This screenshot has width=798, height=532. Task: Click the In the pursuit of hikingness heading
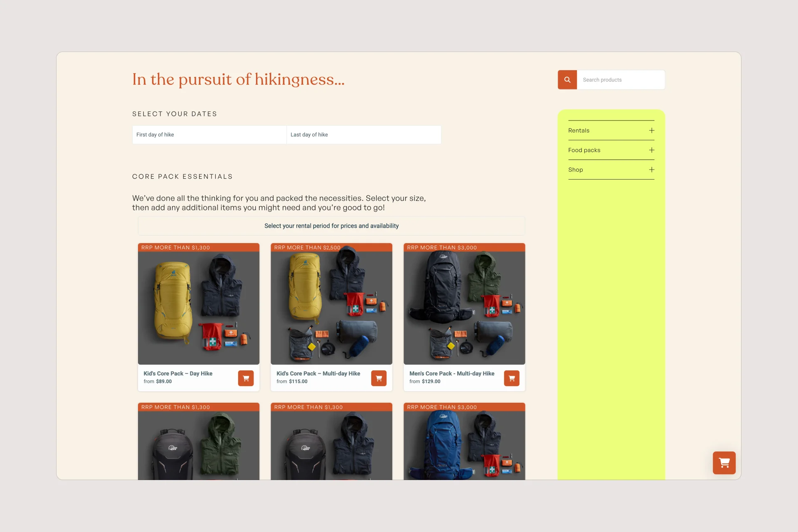pos(239,79)
